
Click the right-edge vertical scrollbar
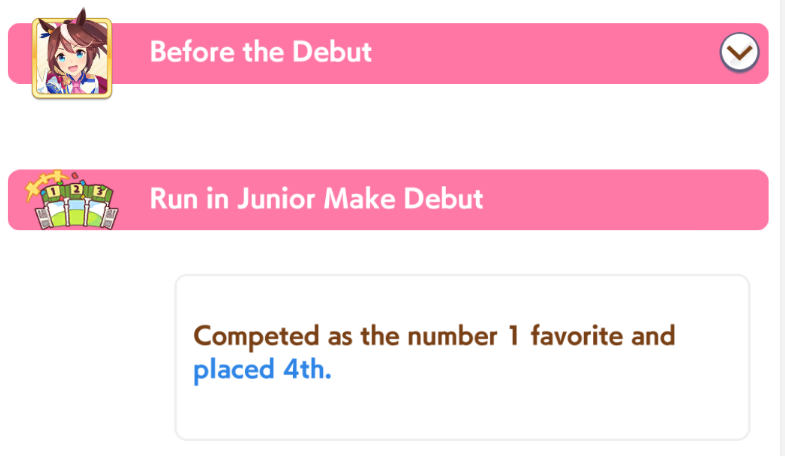tap(781, 228)
